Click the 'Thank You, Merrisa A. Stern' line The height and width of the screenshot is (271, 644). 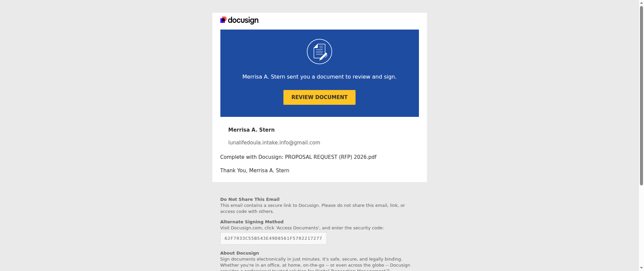255,171
